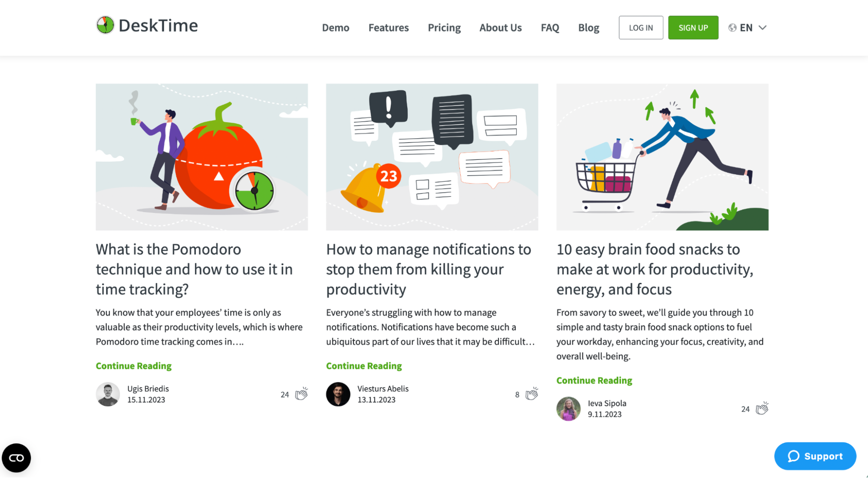Click the LOG IN button
Image resolution: width=868 pixels, height=478 pixels.
(640, 27)
